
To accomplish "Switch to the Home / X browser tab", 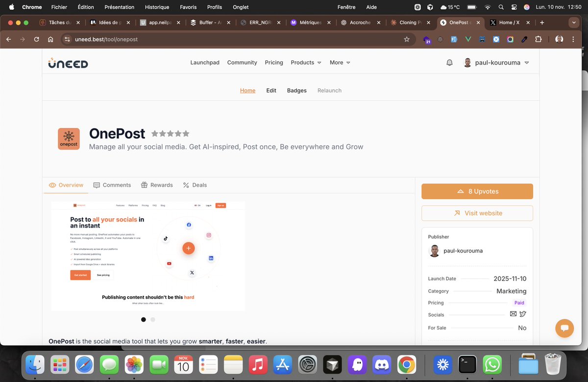I will (509, 23).
